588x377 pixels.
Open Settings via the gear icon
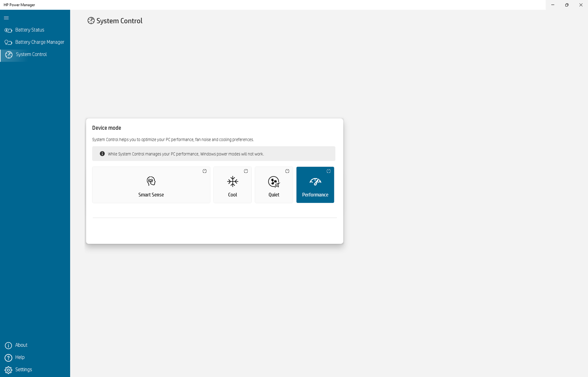pyautogui.click(x=8, y=370)
